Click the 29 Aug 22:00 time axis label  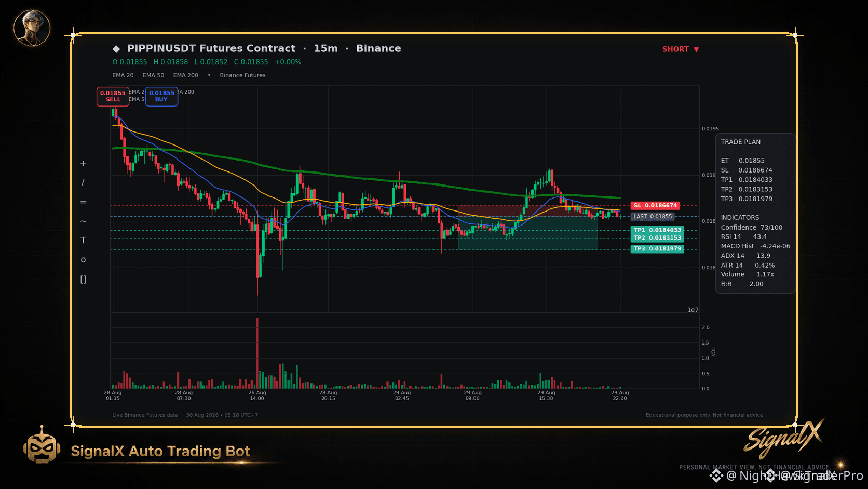[620, 395]
